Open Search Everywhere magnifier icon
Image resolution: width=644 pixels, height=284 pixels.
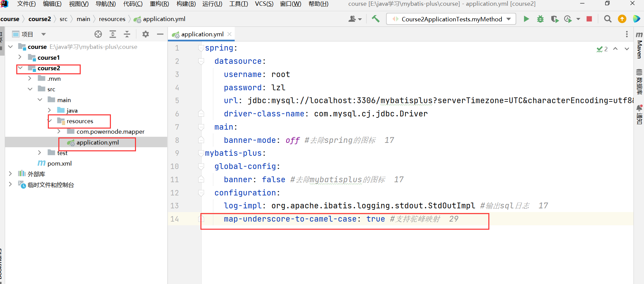[x=608, y=19]
